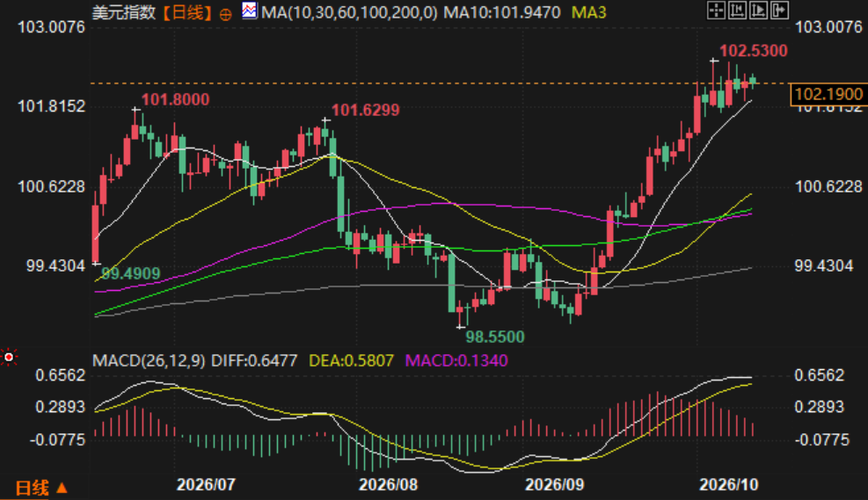868x500 pixels.
Task: Click the 101.8000 peak price annotation
Action: coord(176,99)
